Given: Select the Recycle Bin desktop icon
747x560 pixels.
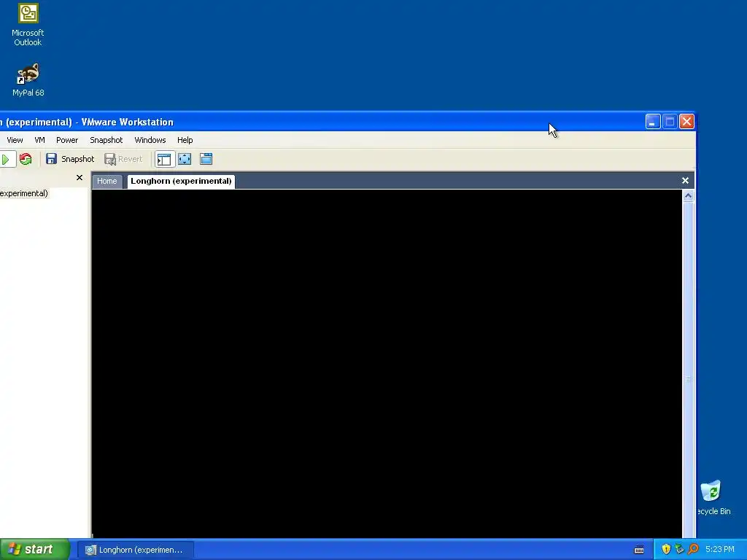Looking at the screenshot, I should [x=713, y=498].
